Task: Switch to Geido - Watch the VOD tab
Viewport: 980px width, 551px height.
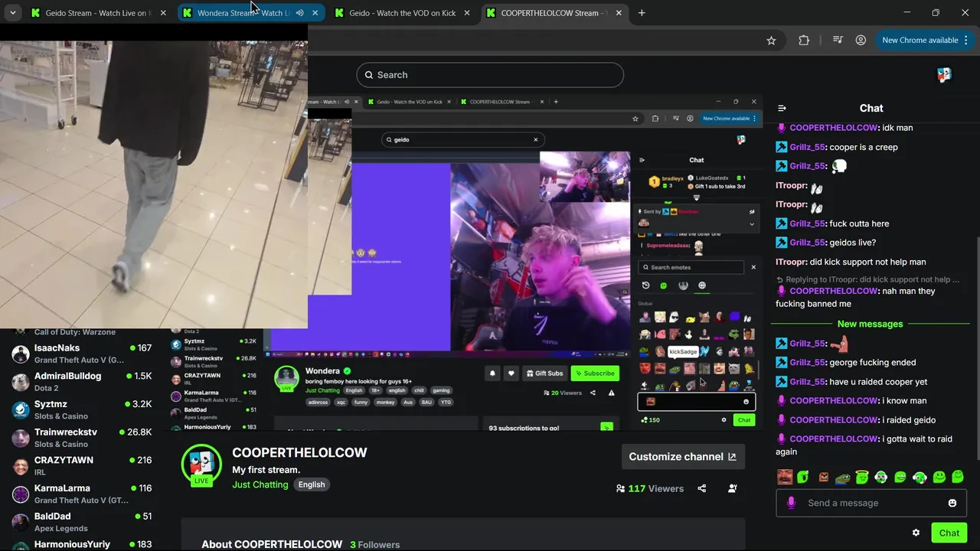Action: [x=403, y=13]
